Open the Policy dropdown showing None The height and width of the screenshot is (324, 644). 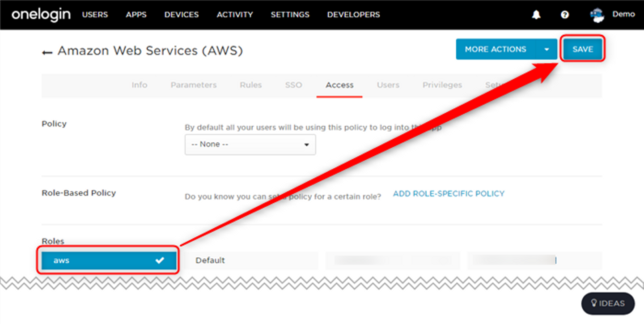click(250, 145)
